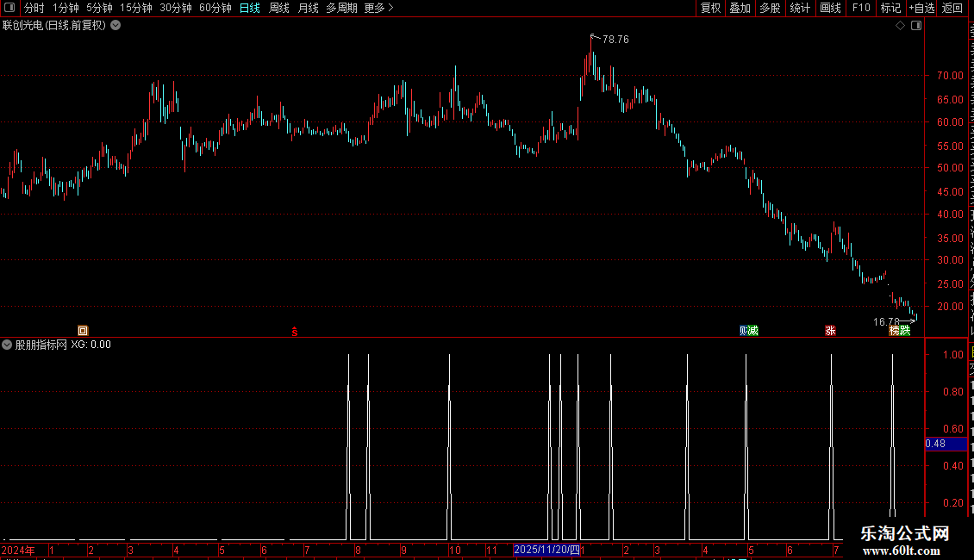This screenshot has height=560, width=974.
Task: Expand the 股朋指标网 indicator dropdown
Action: pos(7,345)
